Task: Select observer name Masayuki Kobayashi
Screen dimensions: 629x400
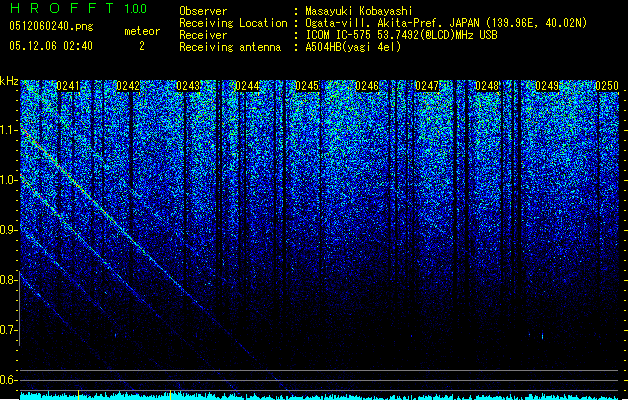Action: [x=359, y=11]
